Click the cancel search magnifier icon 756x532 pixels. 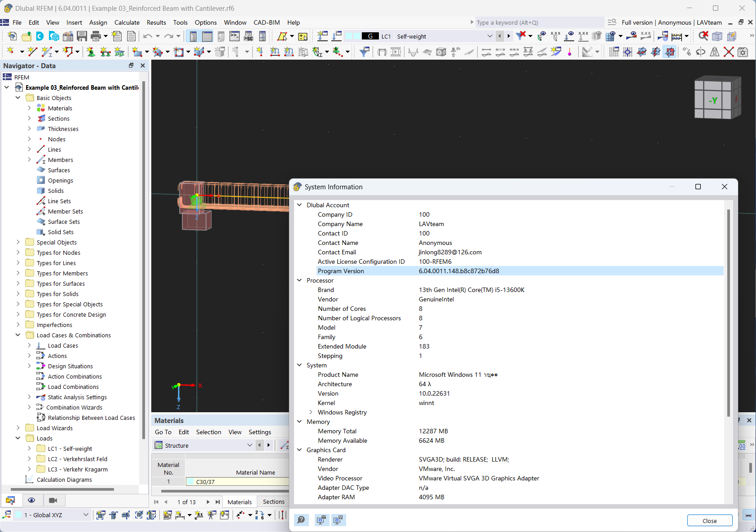[703, 36]
